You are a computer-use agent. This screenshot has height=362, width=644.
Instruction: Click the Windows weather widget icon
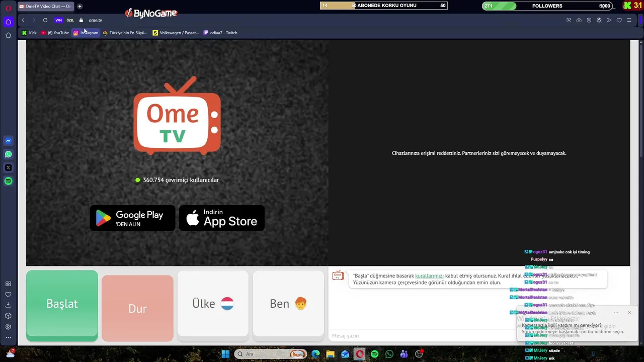10,354
